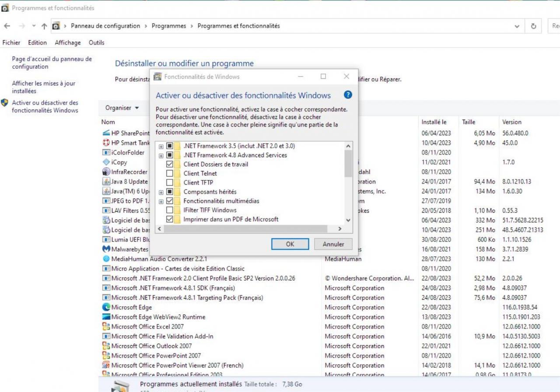Image resolution: width=560 pixels, height=392 pixels.
Task: Open the Edition menu
Action: tap(37, 42)
